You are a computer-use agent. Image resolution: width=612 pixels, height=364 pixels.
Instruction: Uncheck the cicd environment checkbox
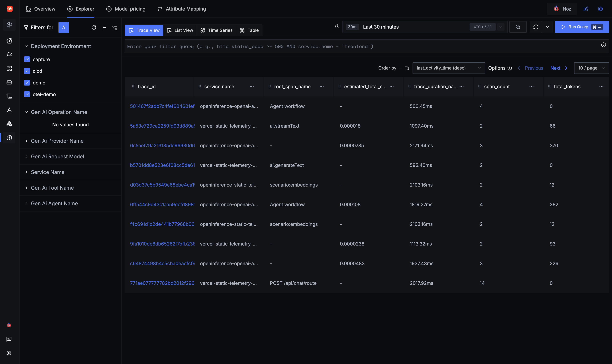coord(27,71)
